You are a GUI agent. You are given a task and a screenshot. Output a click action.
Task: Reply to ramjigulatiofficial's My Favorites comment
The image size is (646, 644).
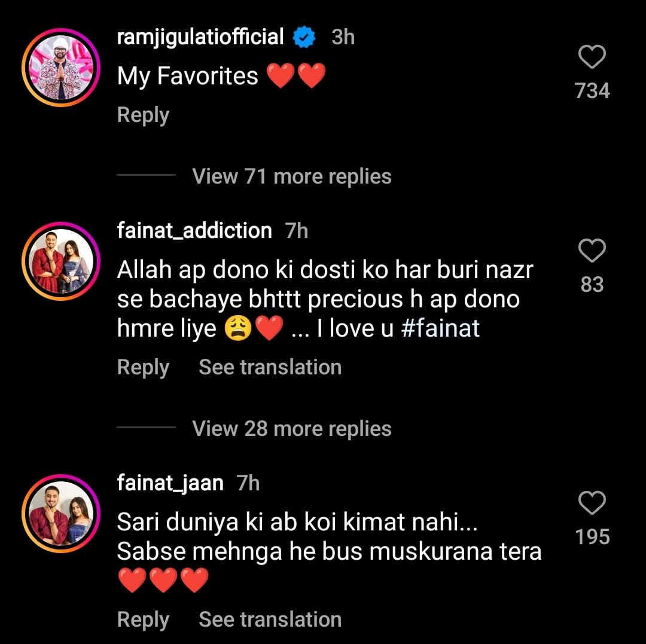(x=143, y=115)
